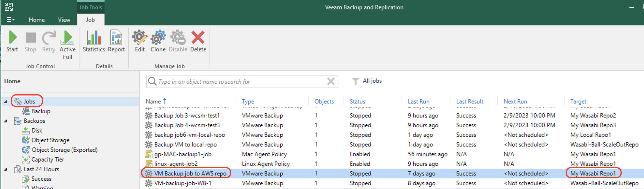Viewport: 644px width, 189px height.
Task: Select Backup under Jobs
Action: point(41,111)
